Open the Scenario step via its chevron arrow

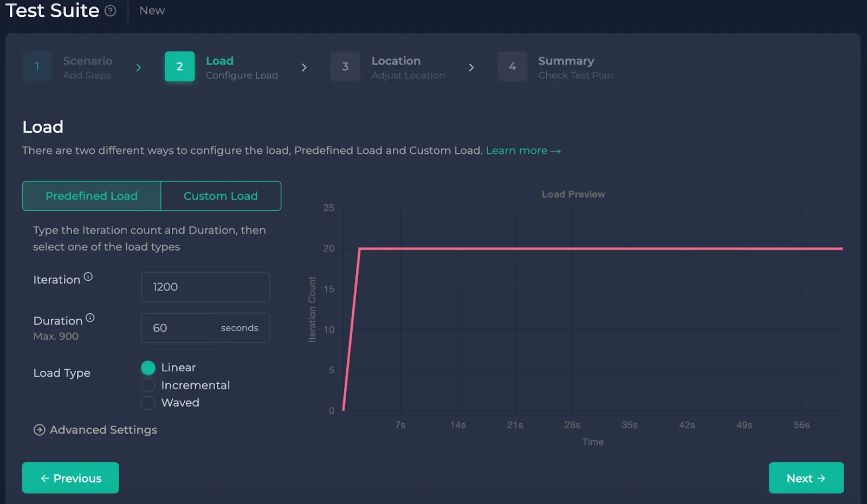pos(139,67)
